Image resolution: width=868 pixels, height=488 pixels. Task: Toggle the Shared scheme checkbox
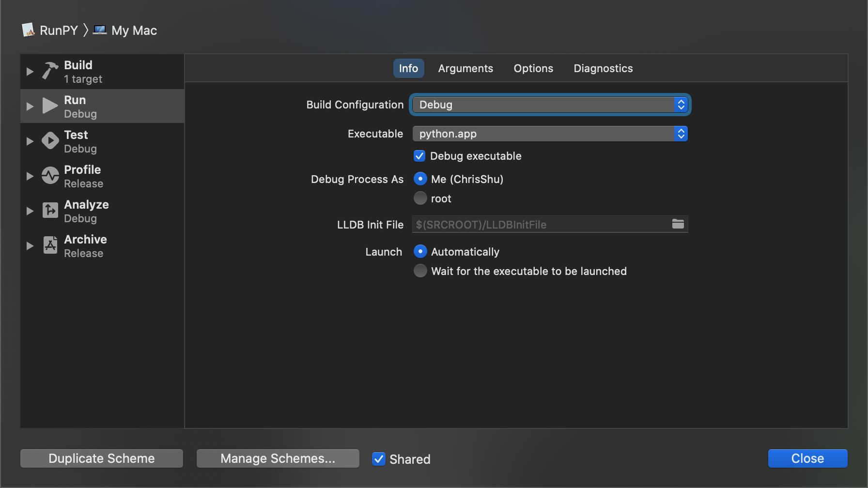click(x=378, y=459)
